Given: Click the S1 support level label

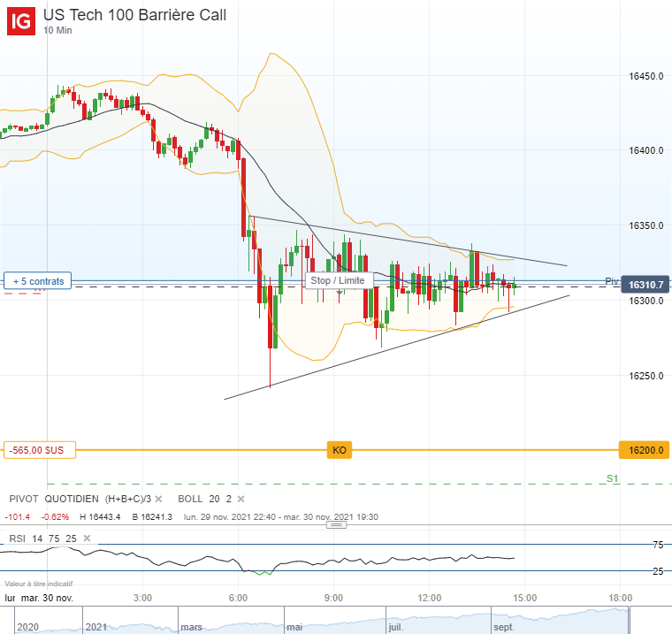Looking at the screenshot, I should coord(613,478).
